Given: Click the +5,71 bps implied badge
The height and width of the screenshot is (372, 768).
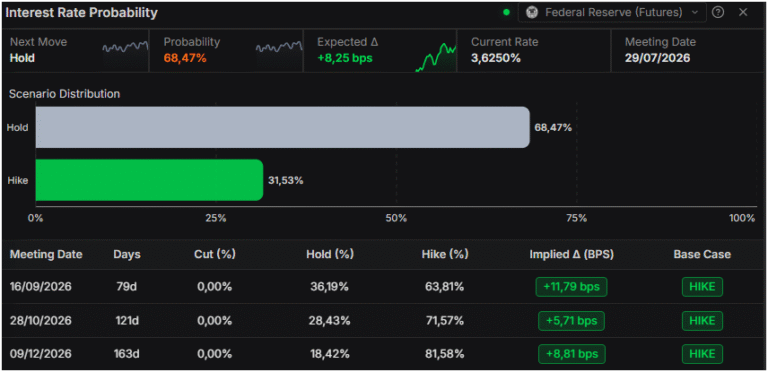Looking at the screenshot, I should point(571,321).
